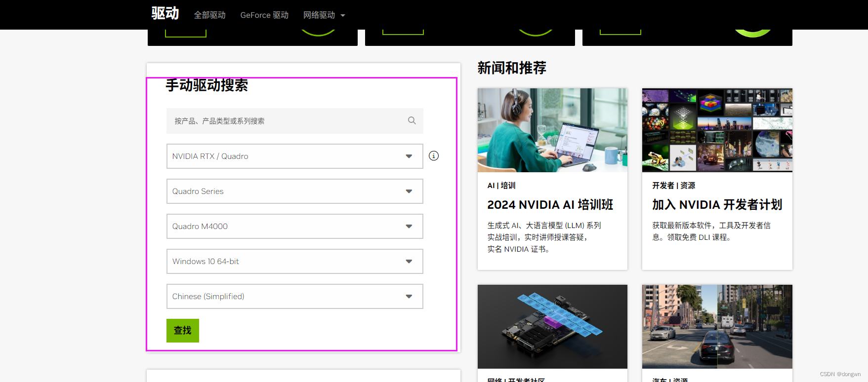Click the 网络驱动 caret arrow
This screenshot has width=868, height=382.
343,16
